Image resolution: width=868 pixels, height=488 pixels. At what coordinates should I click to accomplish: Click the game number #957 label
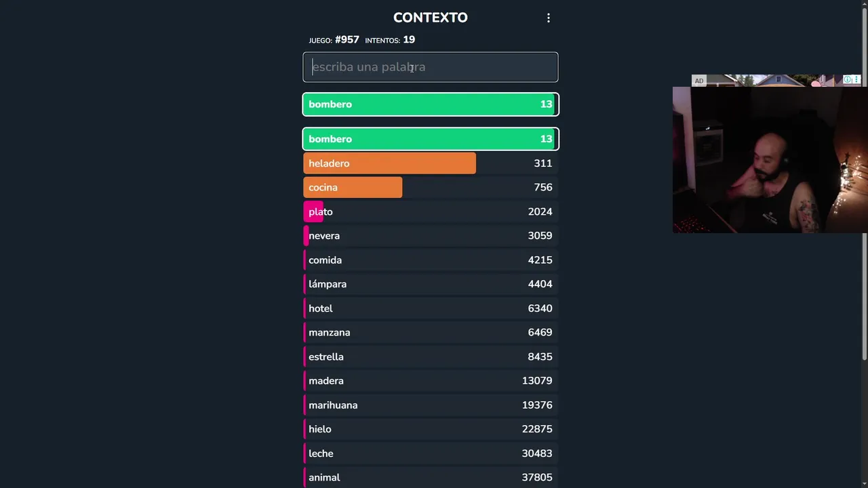point(347,40)
